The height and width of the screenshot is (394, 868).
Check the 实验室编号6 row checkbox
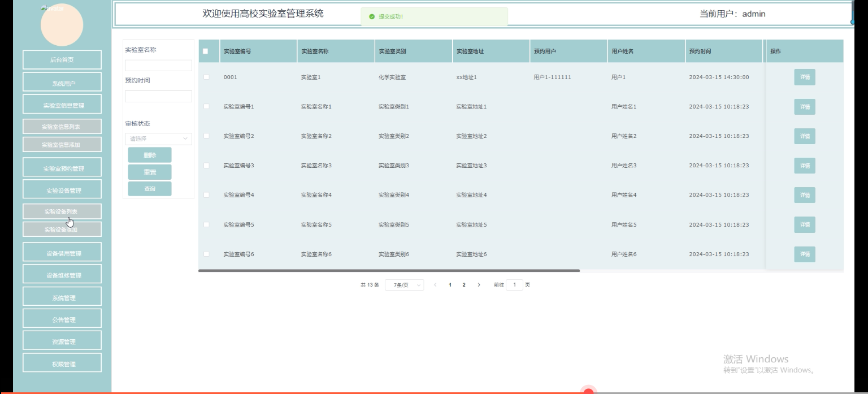point(206,254)
